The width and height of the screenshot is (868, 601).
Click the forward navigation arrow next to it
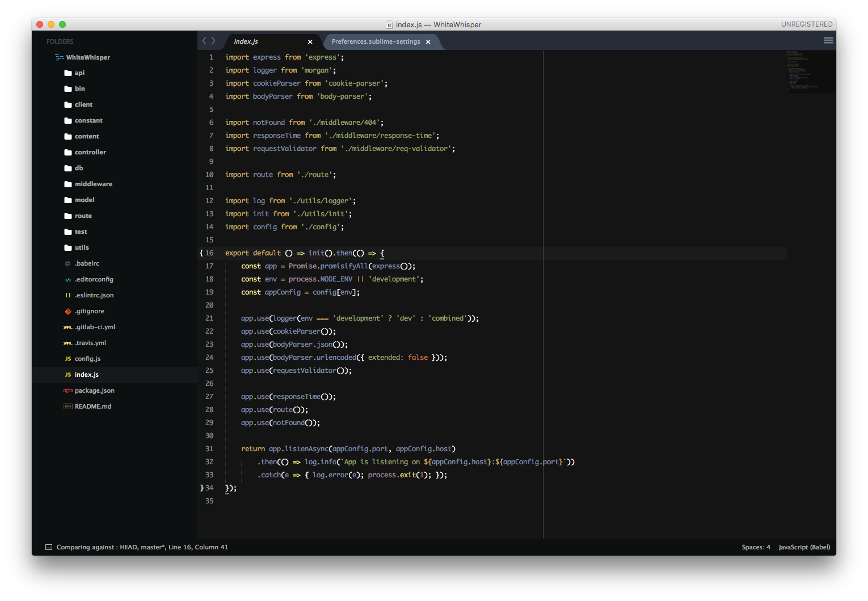click(213, 41)
